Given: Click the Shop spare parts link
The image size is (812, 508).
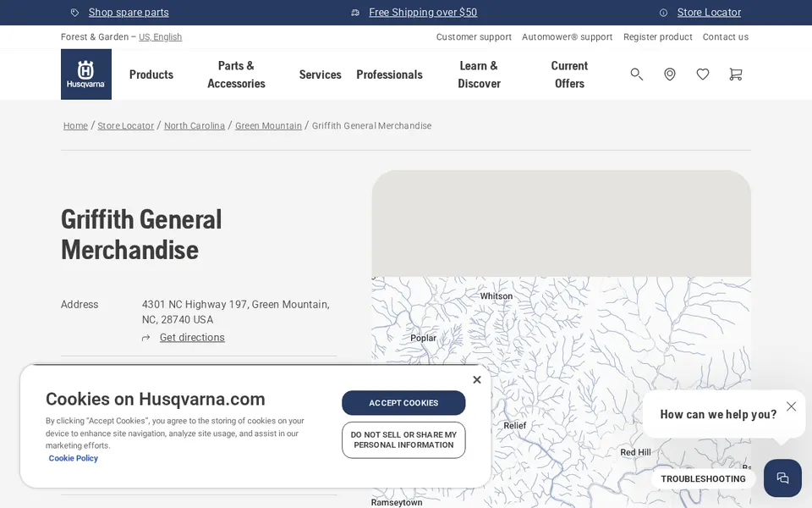Looking at the screenshot, I should coord(129,13).
